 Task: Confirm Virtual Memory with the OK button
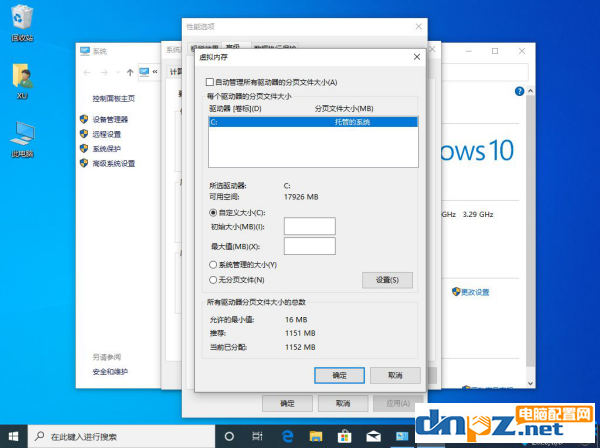(339, 375)
